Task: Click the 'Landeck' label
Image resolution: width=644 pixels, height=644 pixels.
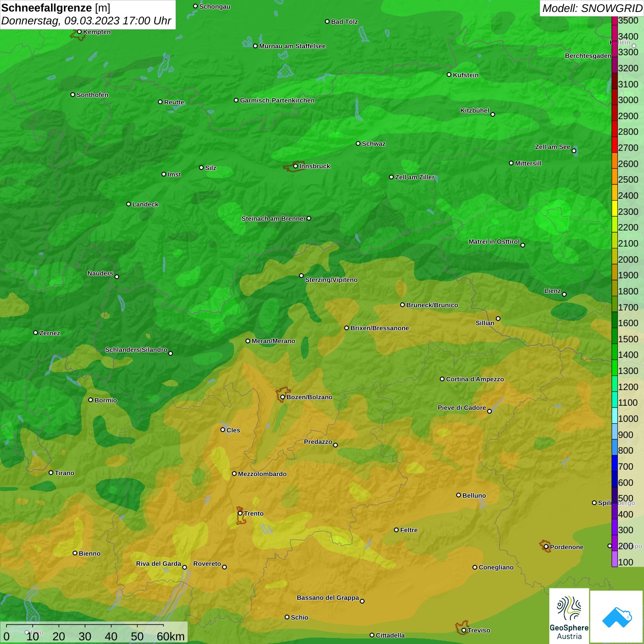Action: click(x=145, y=204)
